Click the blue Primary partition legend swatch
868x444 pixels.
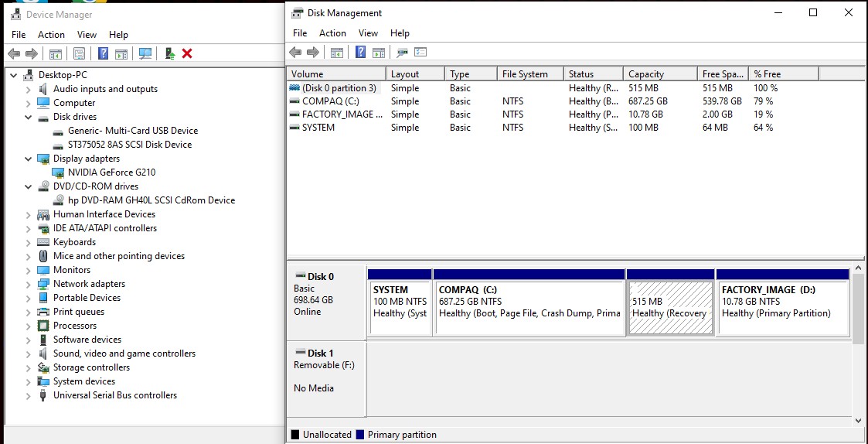(x=360, y=435)
